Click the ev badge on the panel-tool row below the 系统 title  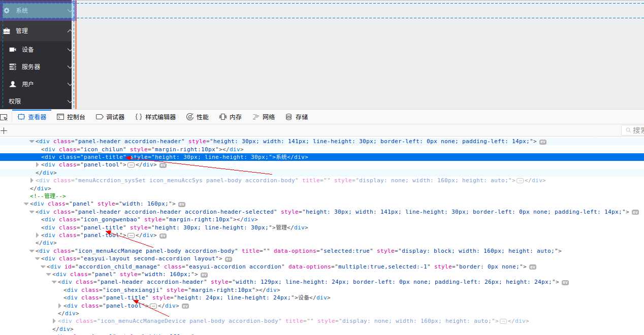coord(163,165)
